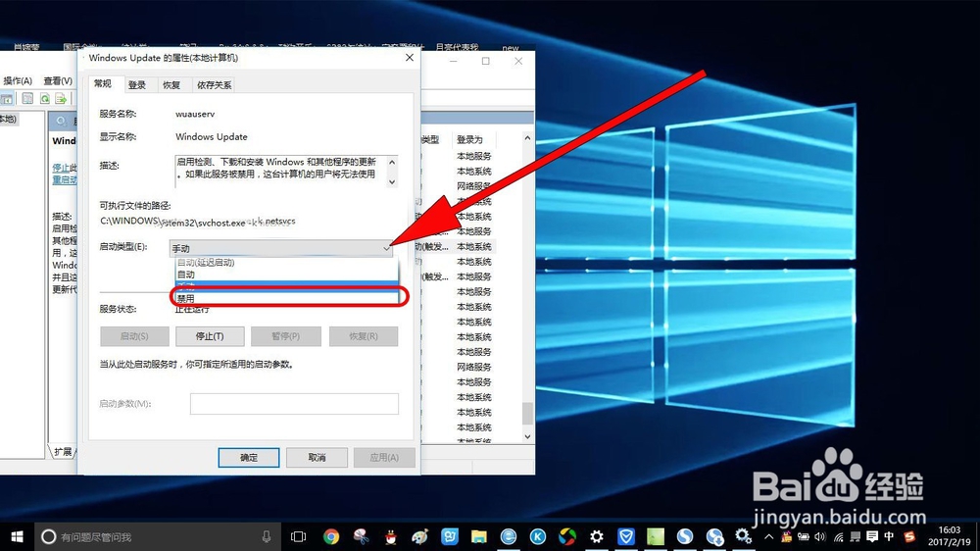Choose 自动(延迟启动) in startup type list
Viewport: 980px width, 551px height.
[287, 263]
